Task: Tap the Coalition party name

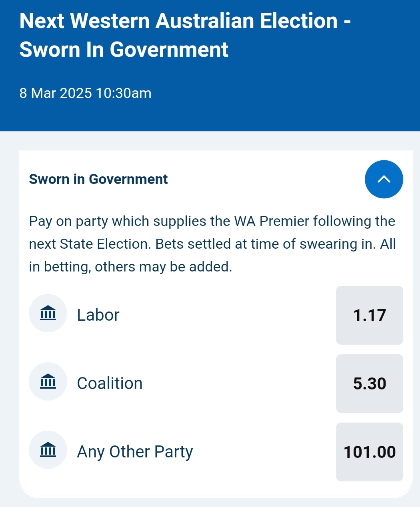Action: 110,383
